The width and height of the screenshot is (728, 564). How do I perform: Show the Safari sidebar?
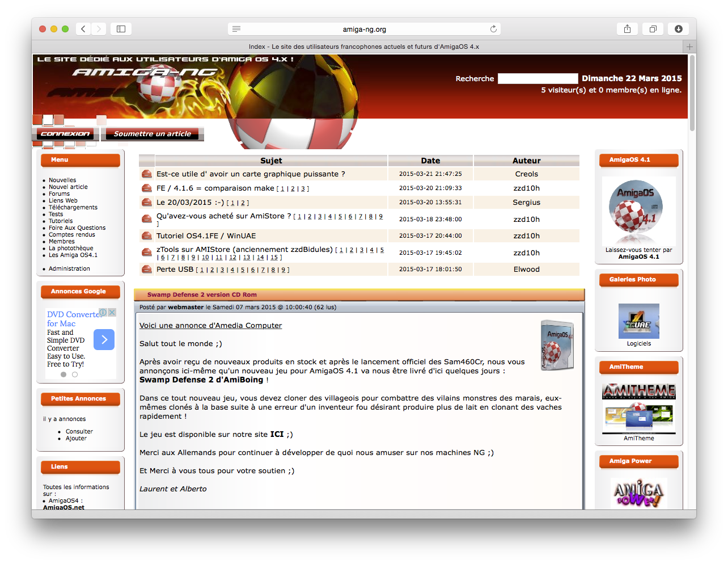click(x=121, y=29)
